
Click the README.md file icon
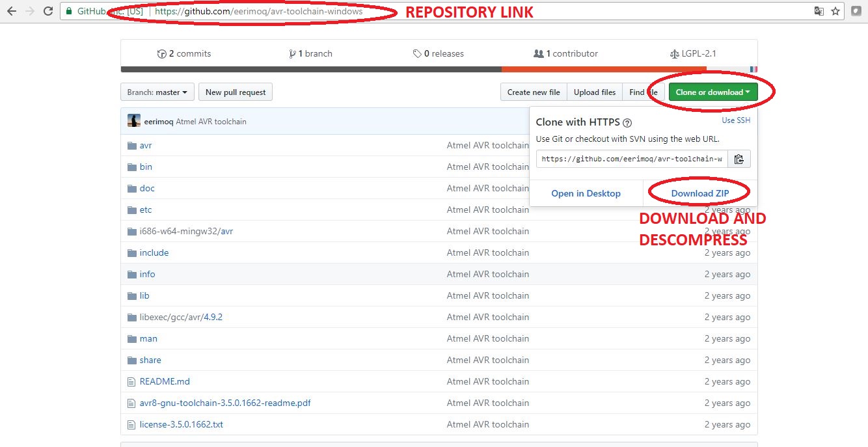click(132, 382)
